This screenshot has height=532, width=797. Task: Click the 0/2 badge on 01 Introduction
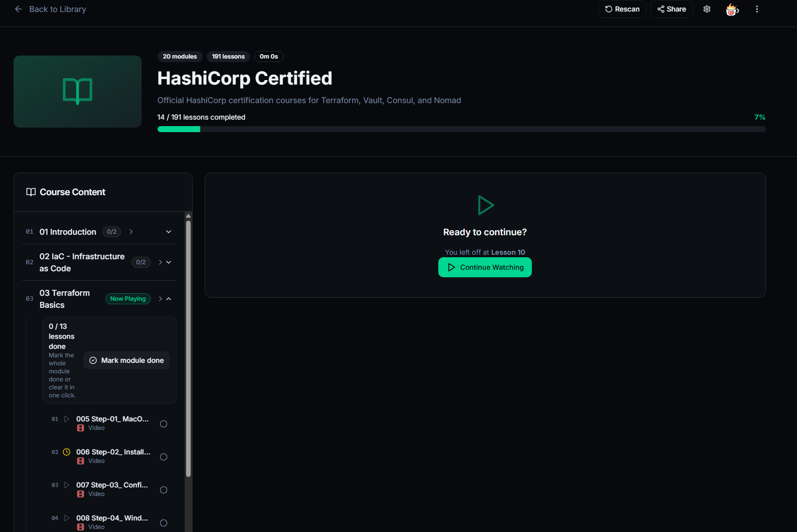[112, 232]
